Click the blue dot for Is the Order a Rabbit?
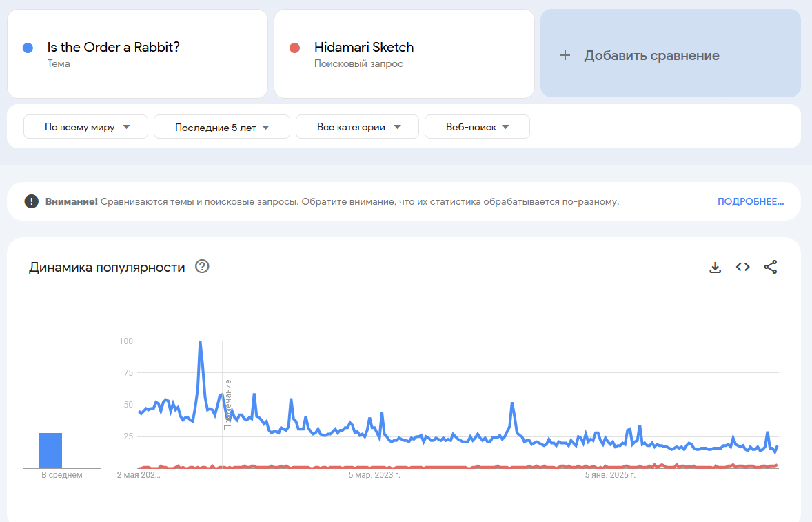This screenshot has width=812, height=522. tap(28, 48)
